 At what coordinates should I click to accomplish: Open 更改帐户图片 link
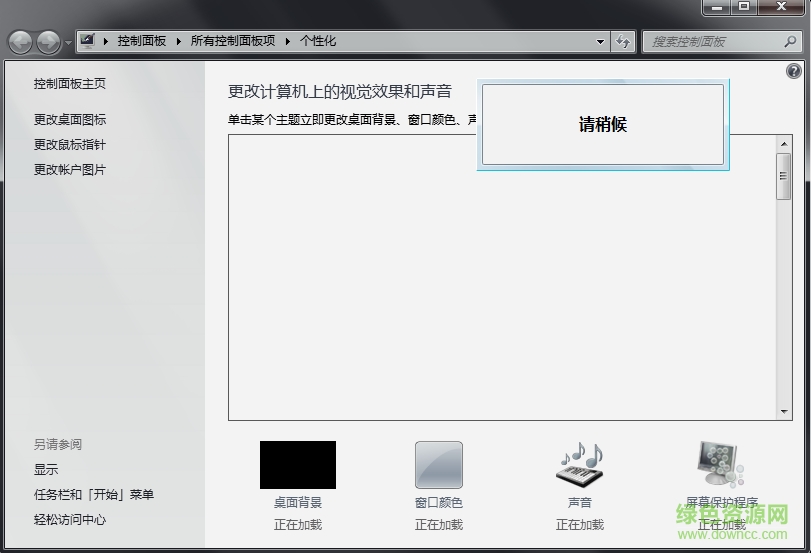[70, 170]
